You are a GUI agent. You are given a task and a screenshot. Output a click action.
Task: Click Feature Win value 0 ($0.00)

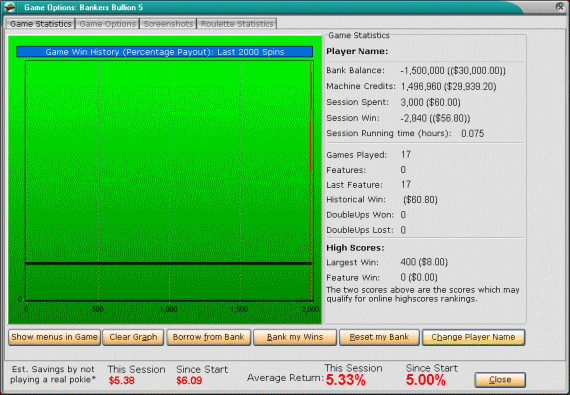[419, 278]
